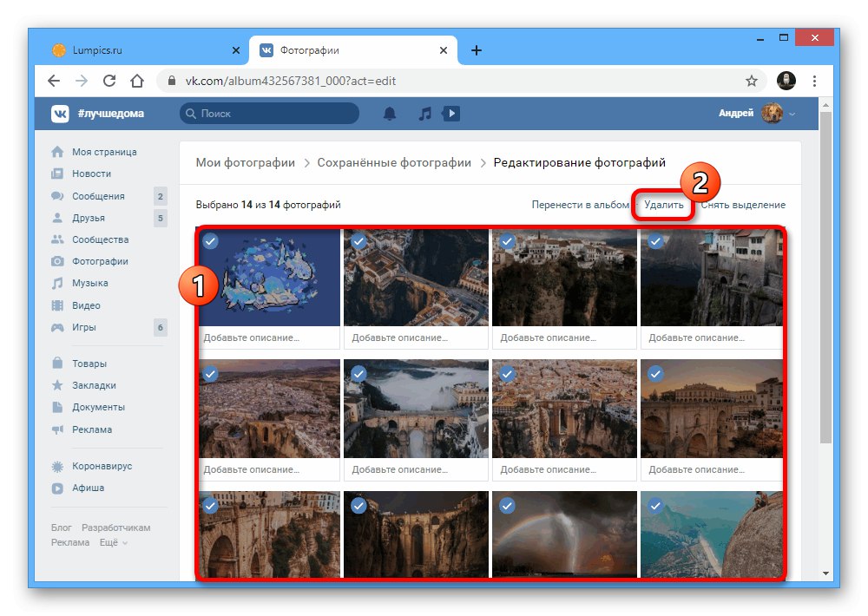This screenshot has height=616, width=868.
Task: Click Перенести в альбом
Action: pos(580,205)
